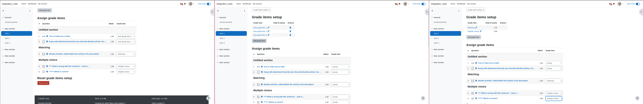Open Announcements in right pane course index
Screen dimensions: 644x104
click(x=440, y=22)
